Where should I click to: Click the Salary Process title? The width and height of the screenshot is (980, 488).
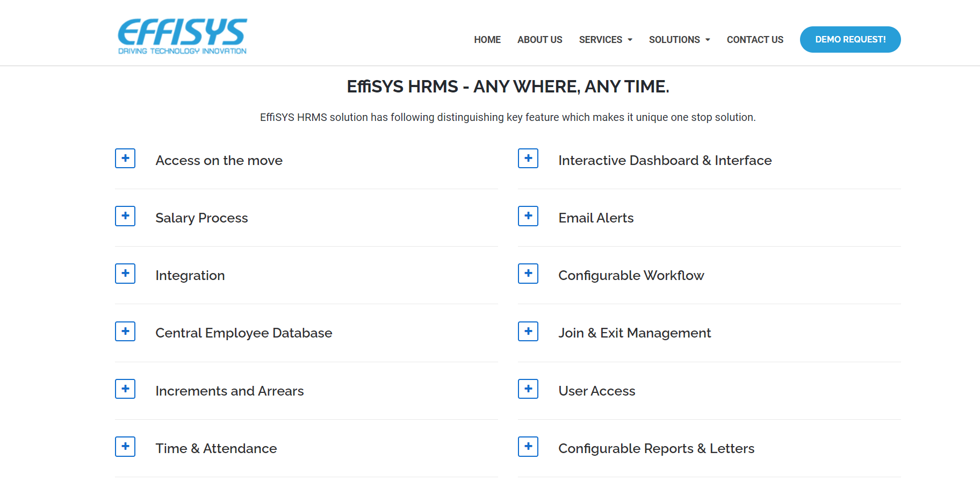201,218
